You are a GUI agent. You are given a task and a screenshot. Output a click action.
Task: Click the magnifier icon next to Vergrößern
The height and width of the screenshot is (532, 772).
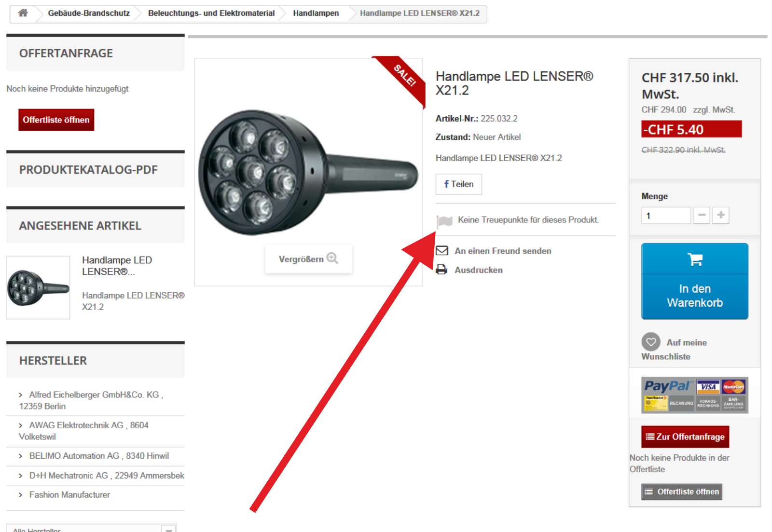(332, 259)
